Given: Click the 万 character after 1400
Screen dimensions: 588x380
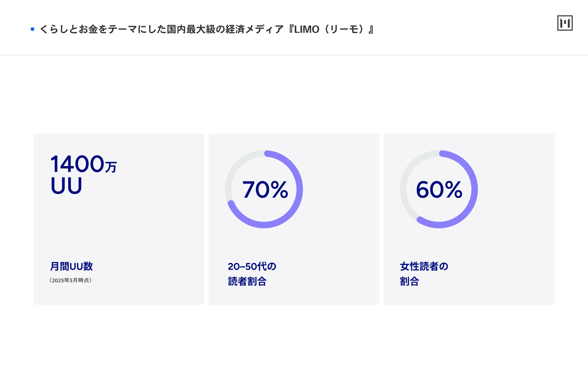Looking at the screenshot, I should pyautogui.click(x=111, y=167).
